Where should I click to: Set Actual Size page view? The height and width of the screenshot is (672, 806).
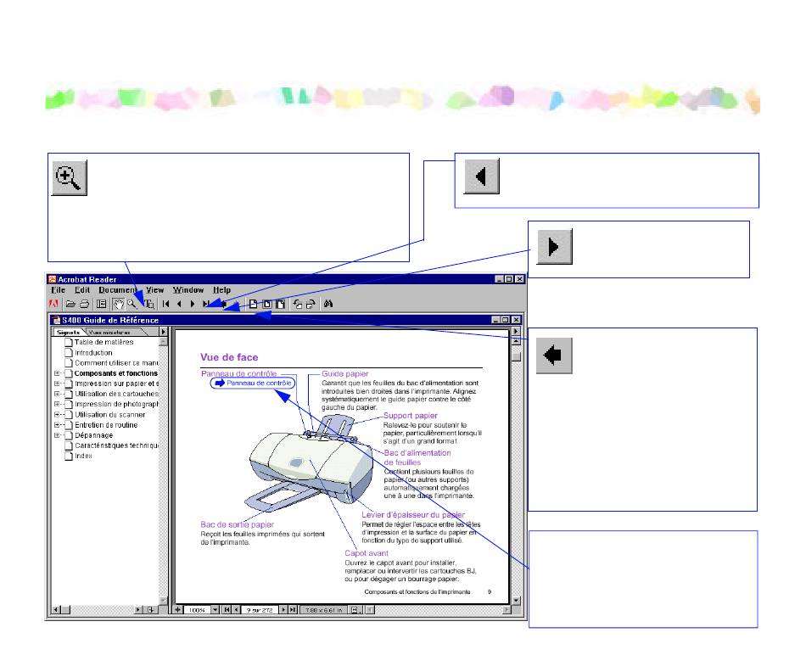pos(254,304)
